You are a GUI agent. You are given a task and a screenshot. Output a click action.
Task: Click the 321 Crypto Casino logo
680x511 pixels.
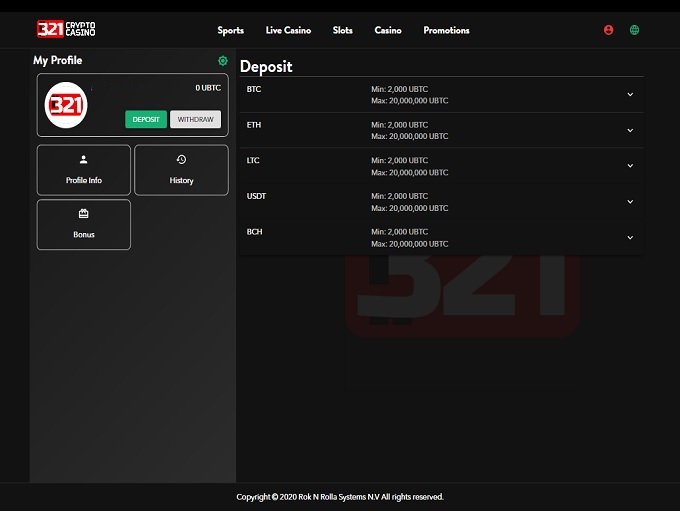point(66,29)
